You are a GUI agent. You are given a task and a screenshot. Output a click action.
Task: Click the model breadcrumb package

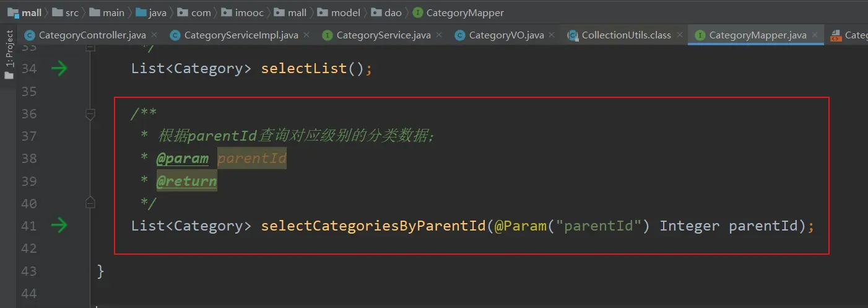coord(340,12)
